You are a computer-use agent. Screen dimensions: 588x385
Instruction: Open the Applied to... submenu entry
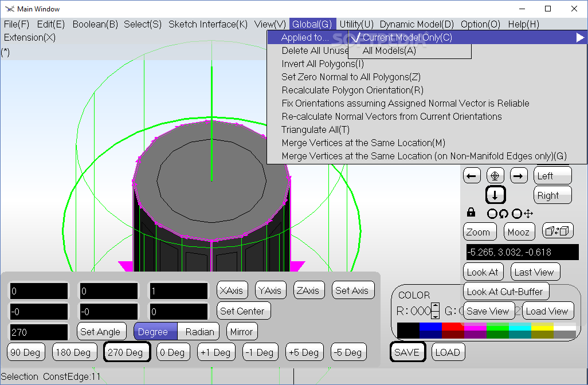tap(305, 37)
